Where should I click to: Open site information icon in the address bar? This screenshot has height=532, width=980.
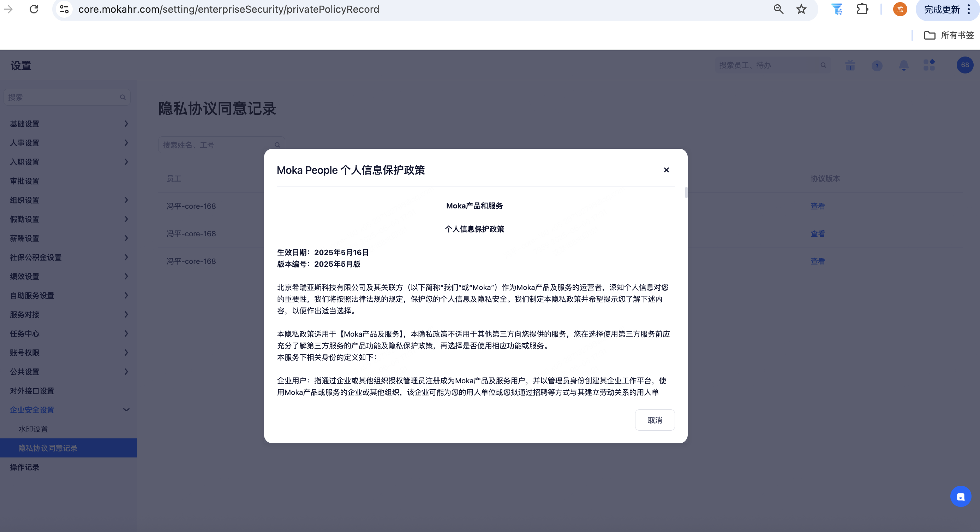click(64, 9)
